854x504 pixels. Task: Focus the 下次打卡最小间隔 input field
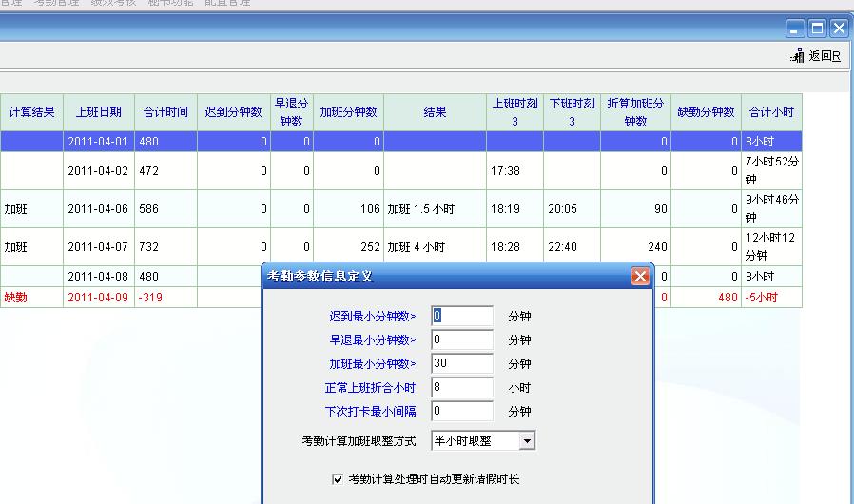point(462,412)
